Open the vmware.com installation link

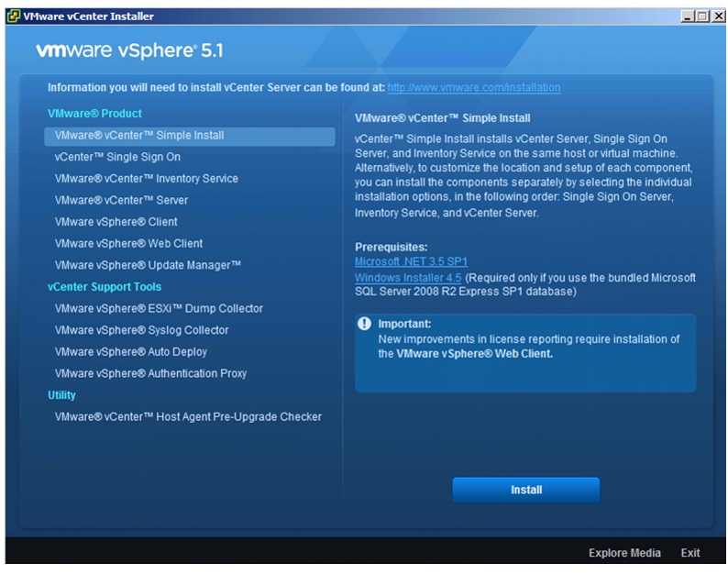point(474,87)
